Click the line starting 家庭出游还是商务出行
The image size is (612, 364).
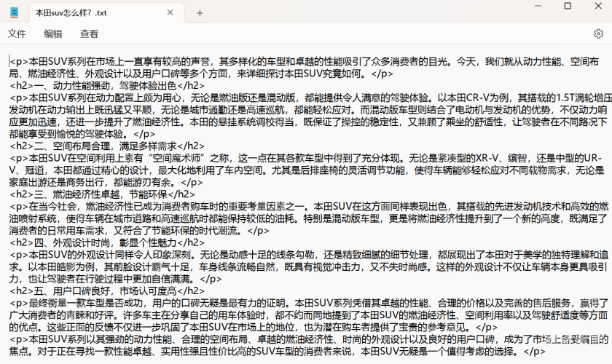(106, 182)
